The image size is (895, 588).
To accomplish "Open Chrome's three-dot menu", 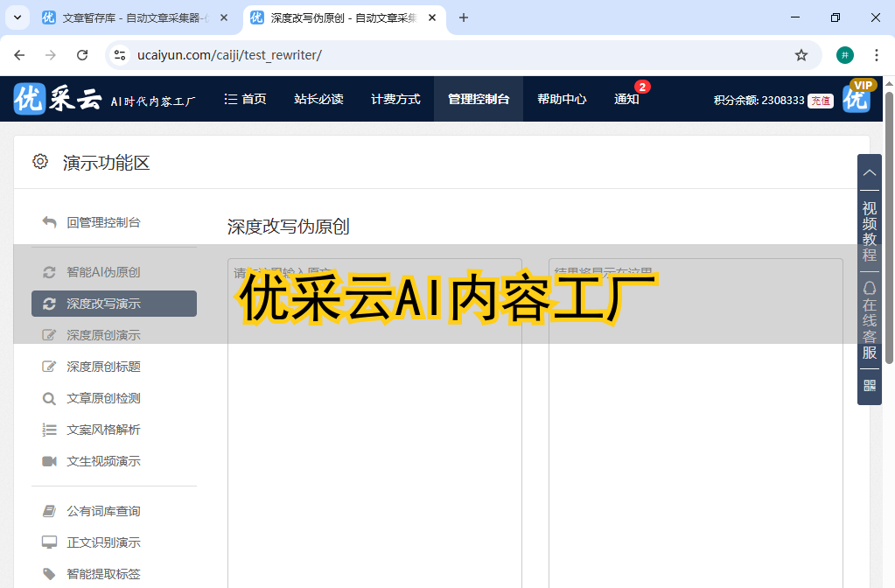I will pos(876,55).
